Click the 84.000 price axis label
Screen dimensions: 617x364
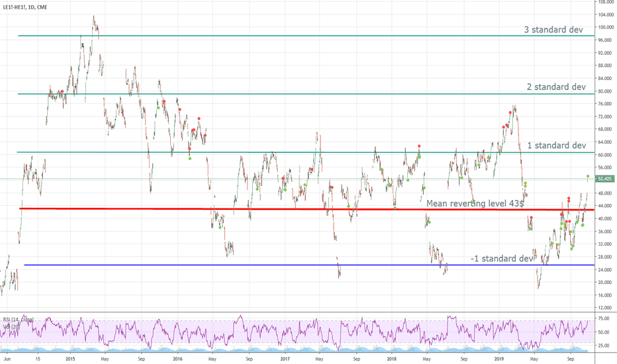click(x=606, y=78)
